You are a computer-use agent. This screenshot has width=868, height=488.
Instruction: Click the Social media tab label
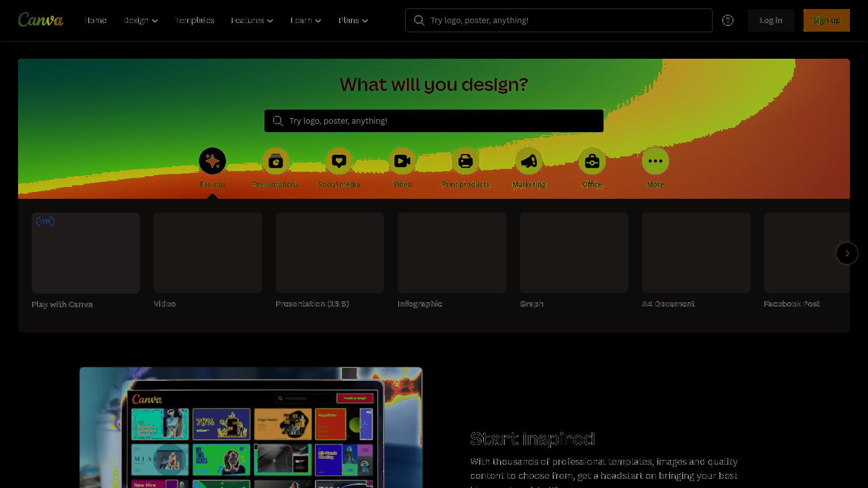[x=339, y=185]
